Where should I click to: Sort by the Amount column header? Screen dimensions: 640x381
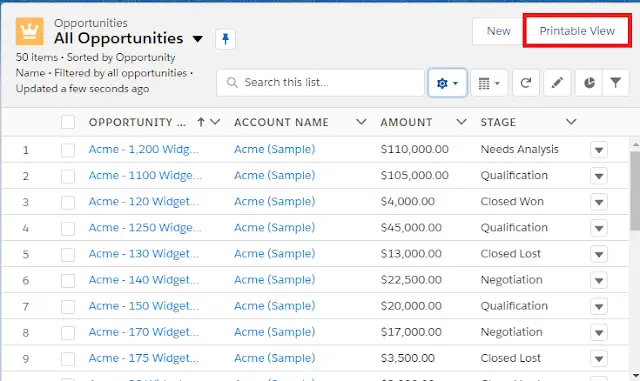pyautogui.click(x=406, y=122)
